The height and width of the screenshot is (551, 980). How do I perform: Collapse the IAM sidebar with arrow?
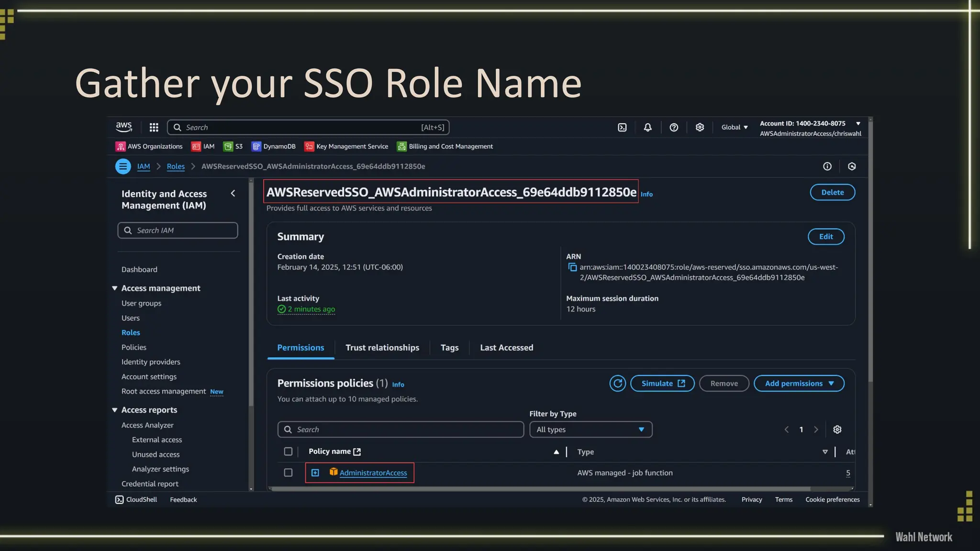(233, 193)
